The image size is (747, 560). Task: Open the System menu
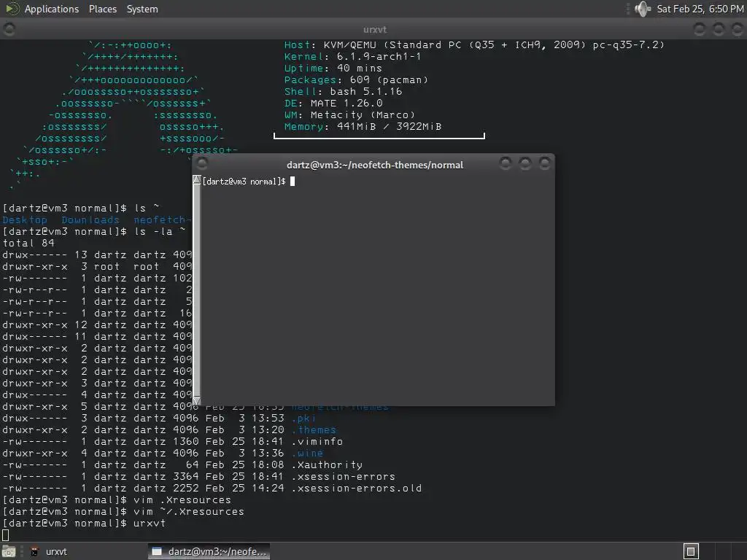click(142, 9)
